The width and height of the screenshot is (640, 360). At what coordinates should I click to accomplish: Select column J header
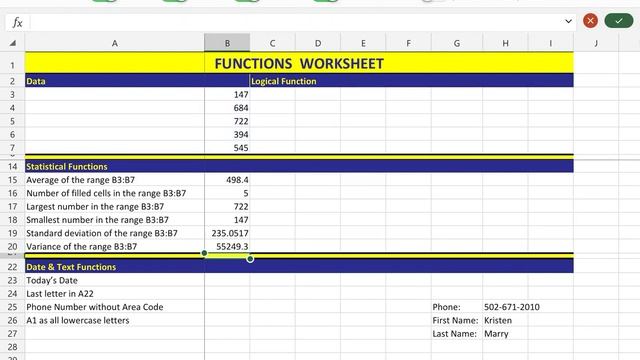click(x=596, y=43)
